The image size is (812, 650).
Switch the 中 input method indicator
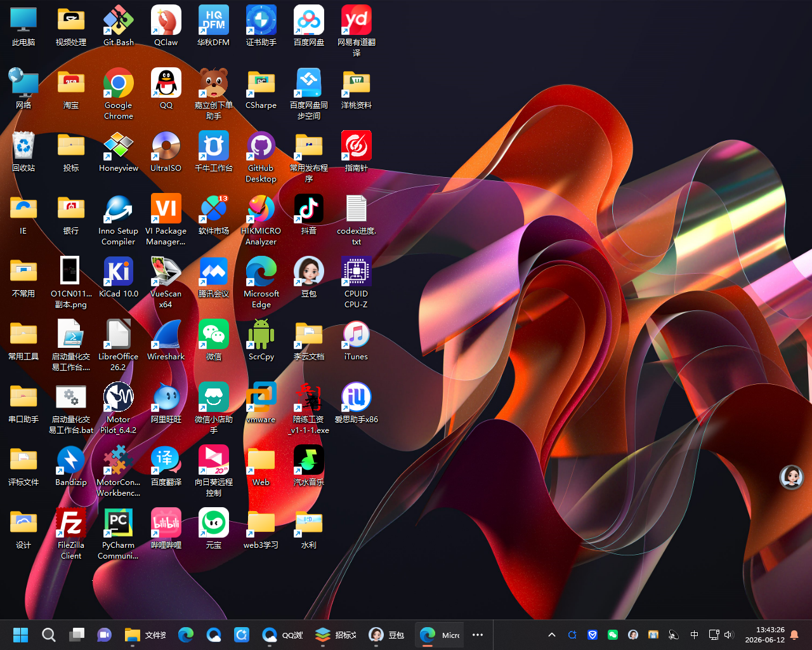click(x=695, y=635)
